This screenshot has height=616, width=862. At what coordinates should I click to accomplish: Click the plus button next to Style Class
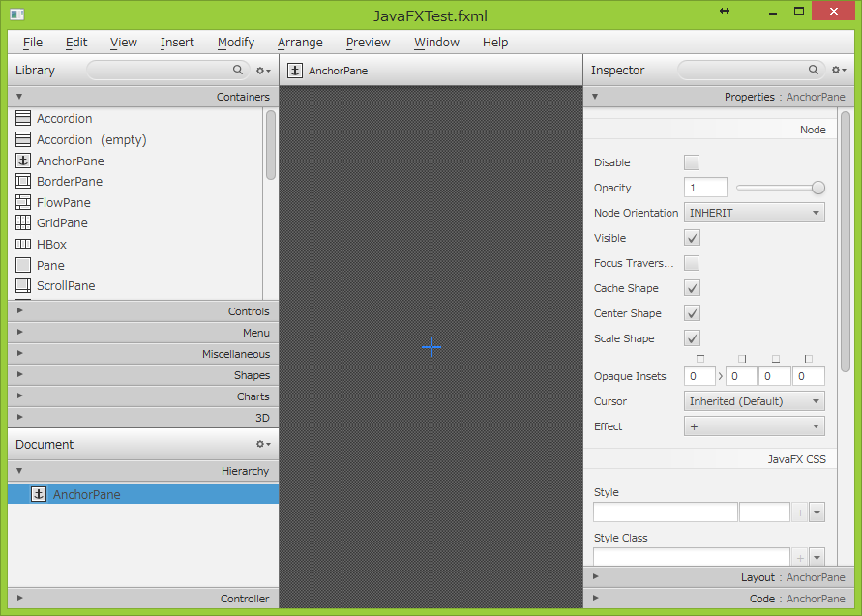[800, 557]
